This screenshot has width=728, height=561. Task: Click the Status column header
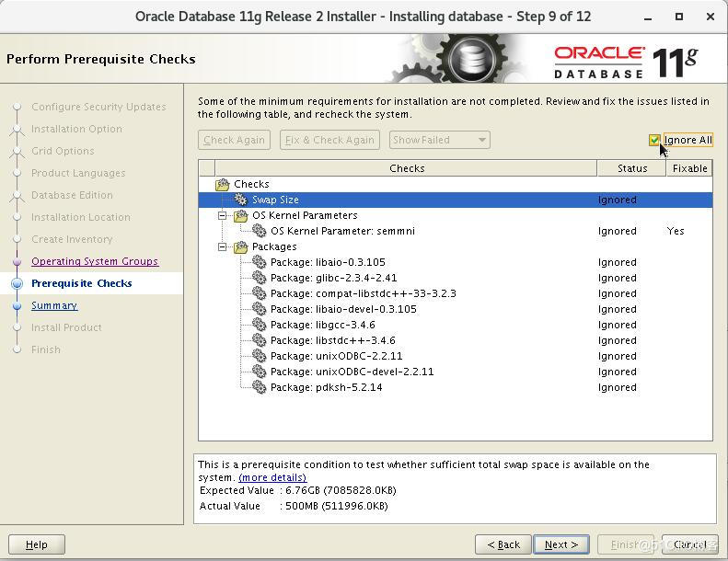(632, 168)
